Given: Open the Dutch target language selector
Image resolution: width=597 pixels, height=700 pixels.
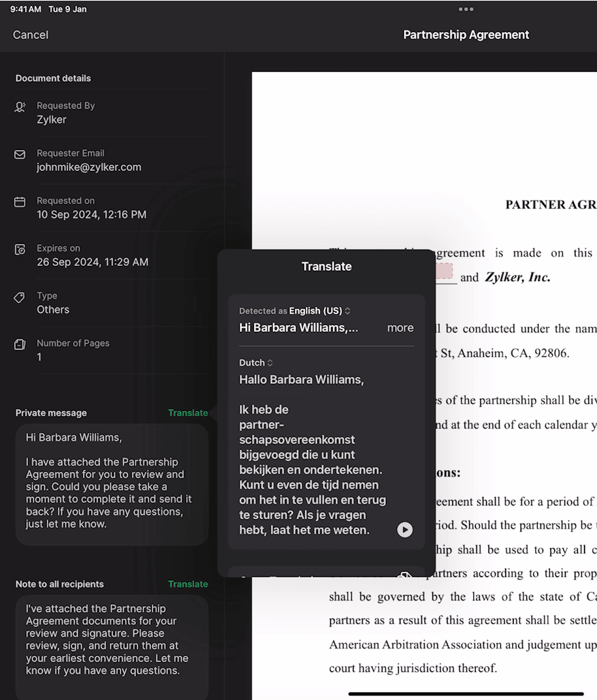Looking at the screenshot, I should (x=256, y=362).
